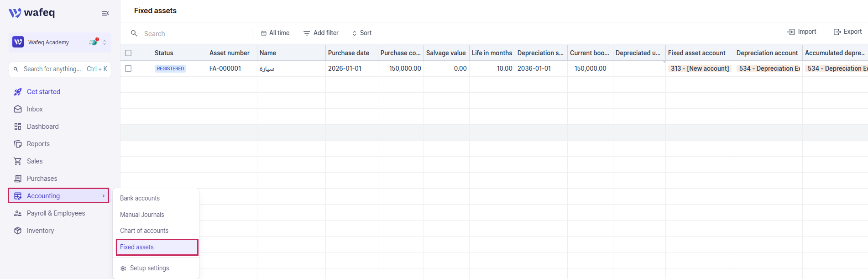
Task: Open the Wafeq Academy organization switcher arrows
Action: [105, 42]
